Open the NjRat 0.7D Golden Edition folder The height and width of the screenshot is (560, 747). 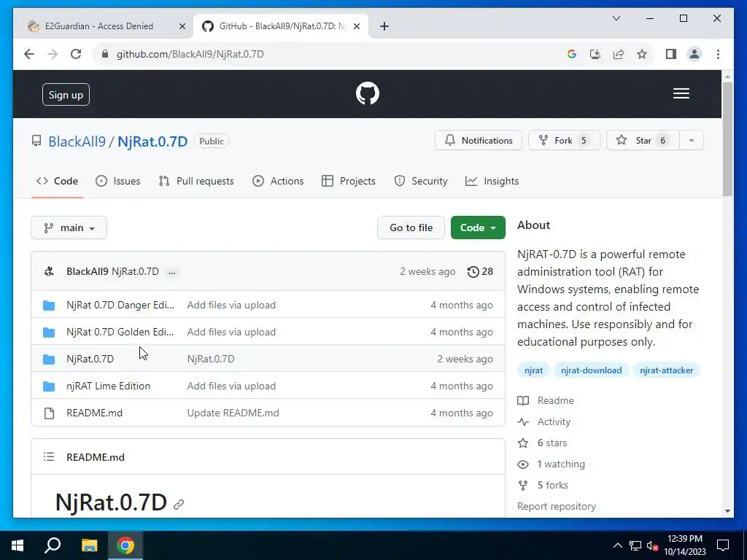pos(120,332)
